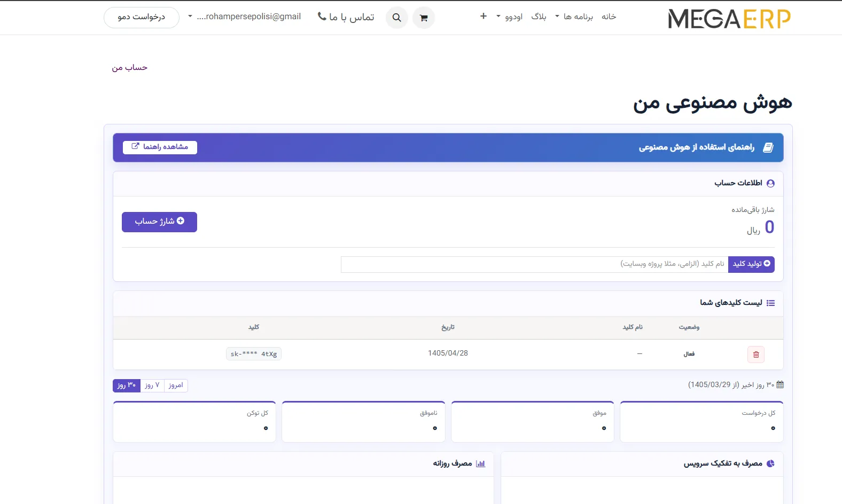Screen dimensions: 842x504
Task: Click the تاریخ column header
Action: (448, 327)
